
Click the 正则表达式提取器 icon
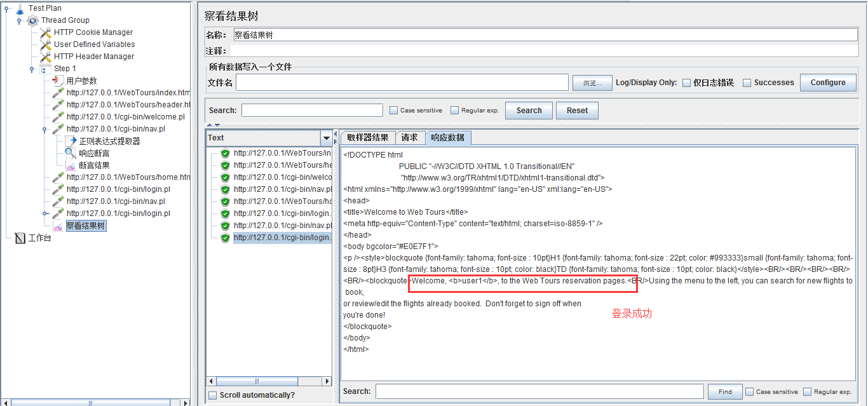click(x=71, y=141)
